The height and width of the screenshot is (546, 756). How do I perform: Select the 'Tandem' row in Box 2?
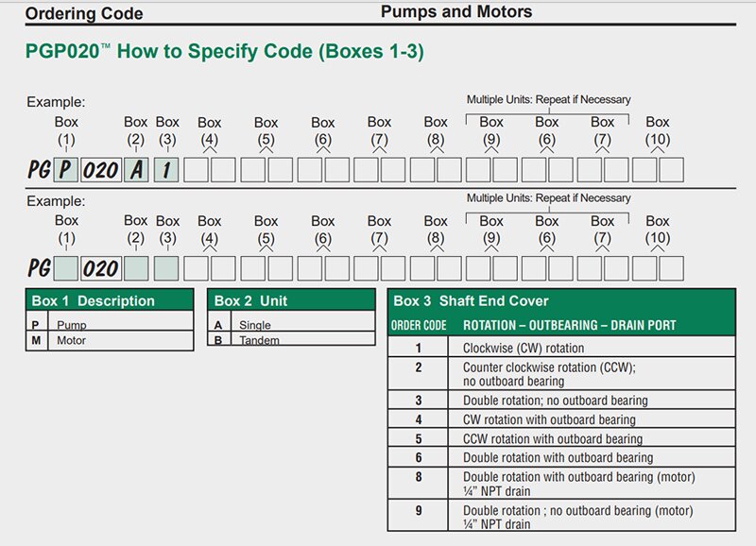pos(291,339)
